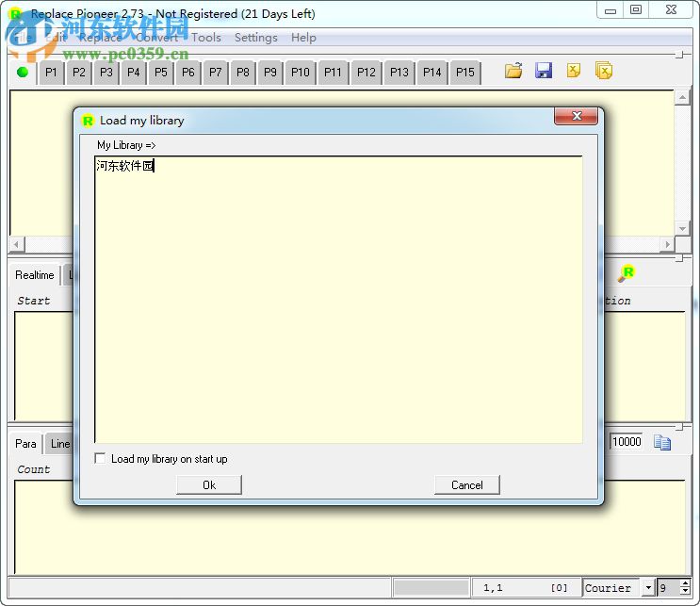Confirm with the Ok button
Image resolution: width=700 pixels, height=606 pixels.
[x=209, y=485]
